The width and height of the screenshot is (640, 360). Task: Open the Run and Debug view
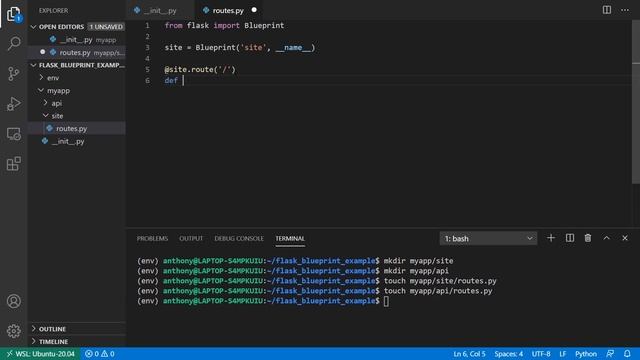pyautogui.click(x=13, y=104)
